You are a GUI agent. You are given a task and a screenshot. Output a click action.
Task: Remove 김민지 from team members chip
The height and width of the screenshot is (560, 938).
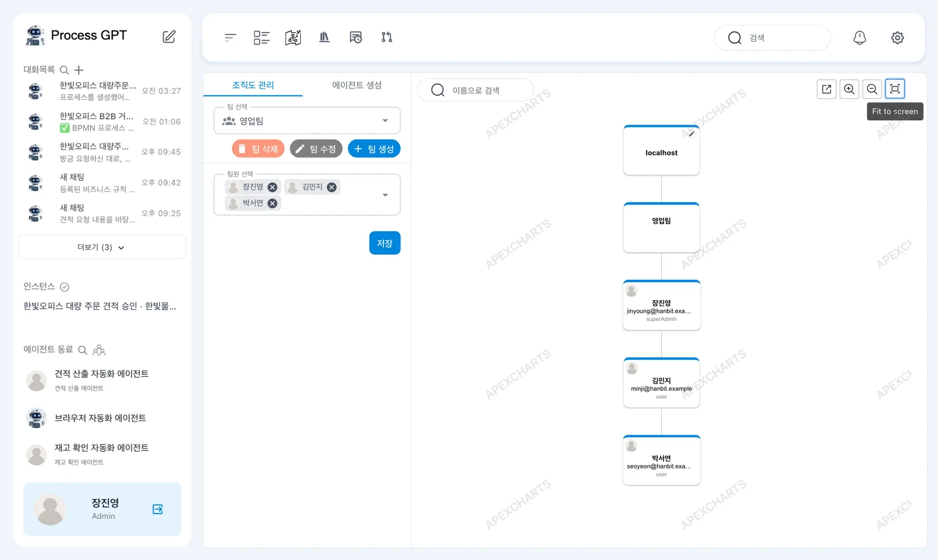click(332, 187)
